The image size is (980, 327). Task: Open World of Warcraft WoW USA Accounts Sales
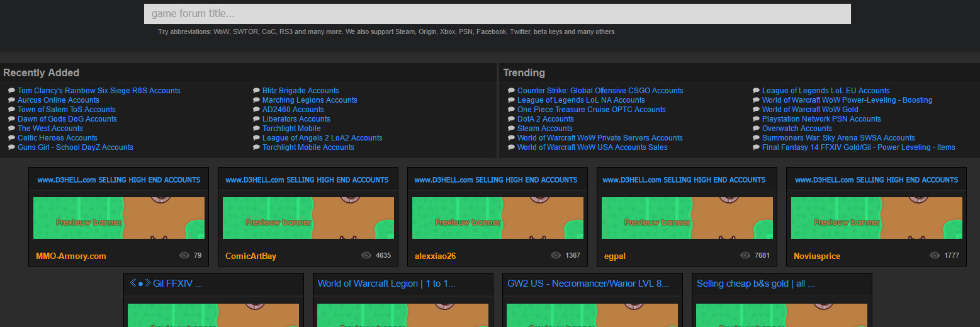(592, 147)
